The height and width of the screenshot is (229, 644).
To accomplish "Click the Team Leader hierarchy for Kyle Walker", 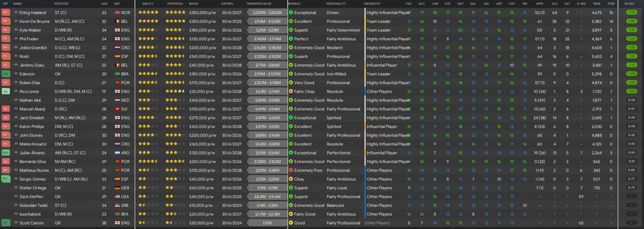I will [x=379, y=30].
